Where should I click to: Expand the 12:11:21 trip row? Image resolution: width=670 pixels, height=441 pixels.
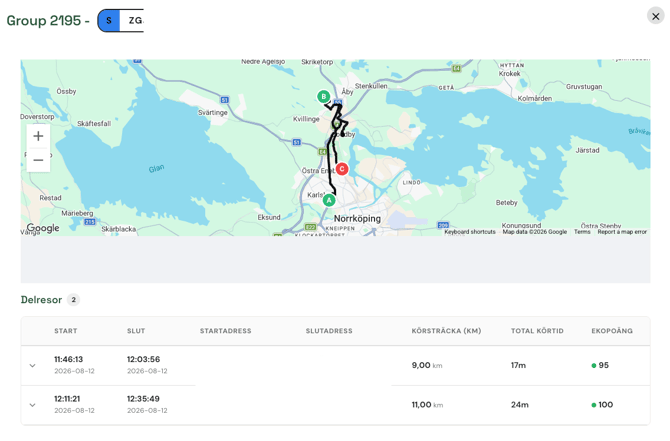[x=32, y=405]
